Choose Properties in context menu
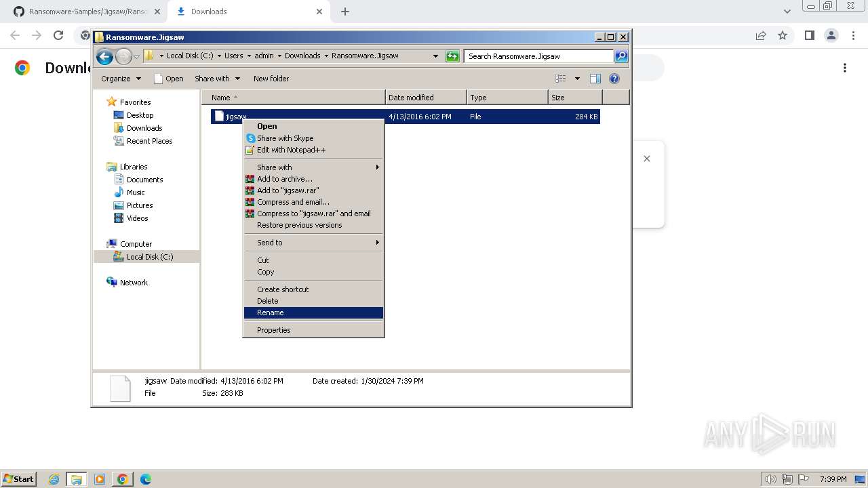 pos(313,330)
